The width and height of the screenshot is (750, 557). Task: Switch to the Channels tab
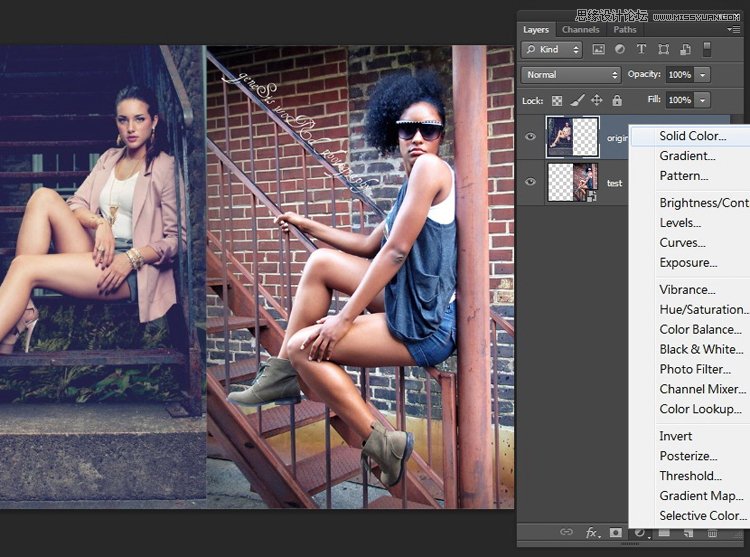[581, 30]
